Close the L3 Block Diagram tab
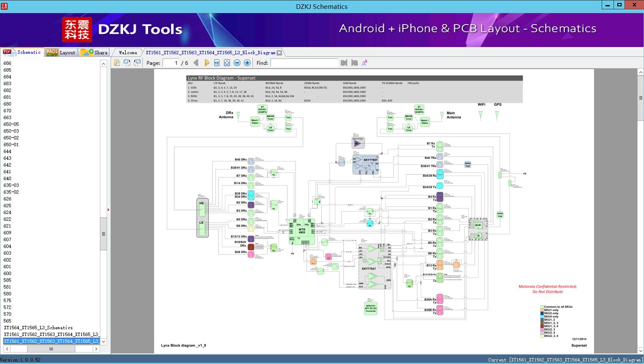Image resolution: width=644 pixels, height=364 pixels. (279, 53)
